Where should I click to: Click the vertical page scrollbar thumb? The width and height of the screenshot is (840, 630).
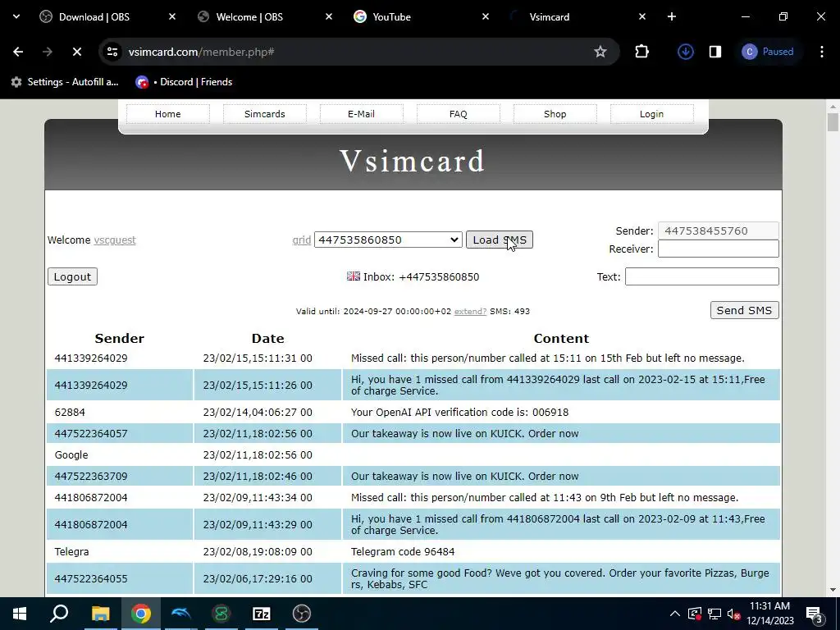tap(833, 122)
